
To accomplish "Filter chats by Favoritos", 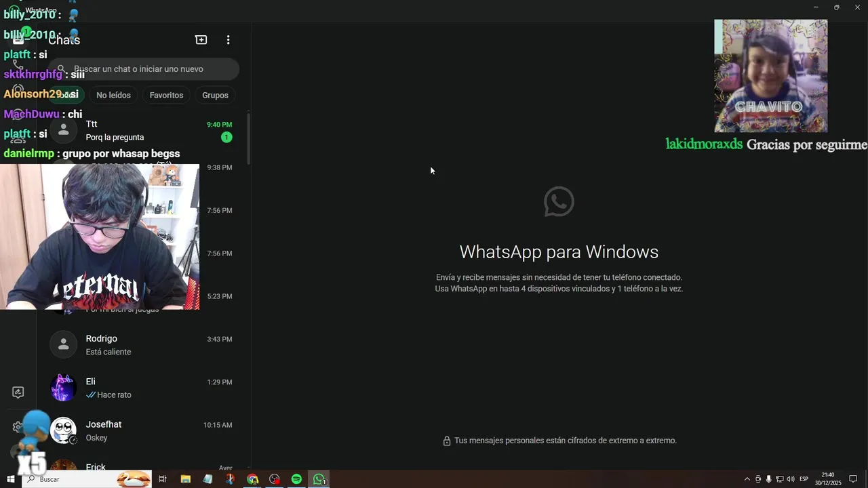I will coord(166,96).
